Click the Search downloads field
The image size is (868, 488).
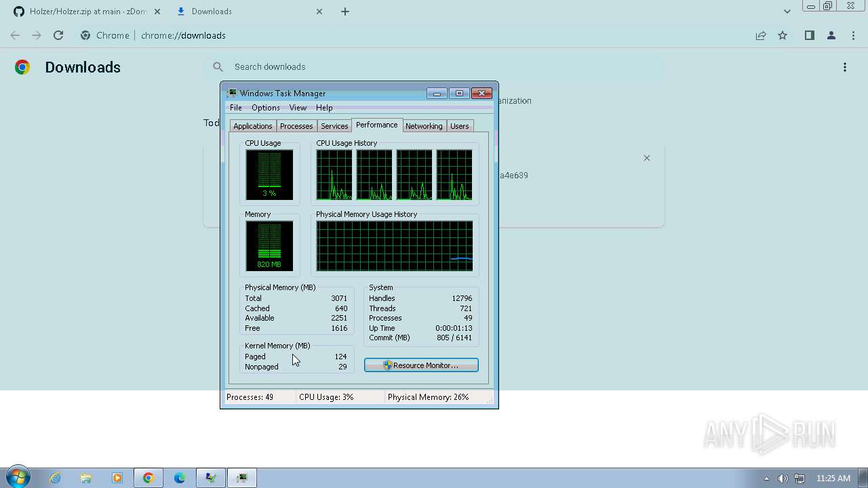click(x=434, y=66)
